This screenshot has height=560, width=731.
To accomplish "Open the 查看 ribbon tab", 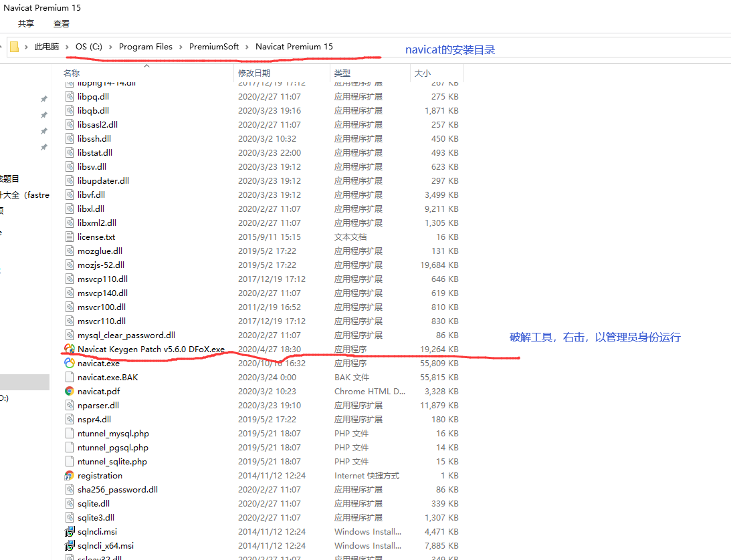I will click(61, 24).
